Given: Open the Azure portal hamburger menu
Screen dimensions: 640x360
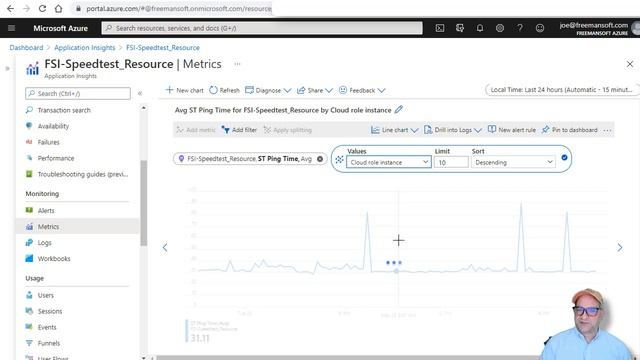Looking at the screenshot, I should (x=11, y=28).
